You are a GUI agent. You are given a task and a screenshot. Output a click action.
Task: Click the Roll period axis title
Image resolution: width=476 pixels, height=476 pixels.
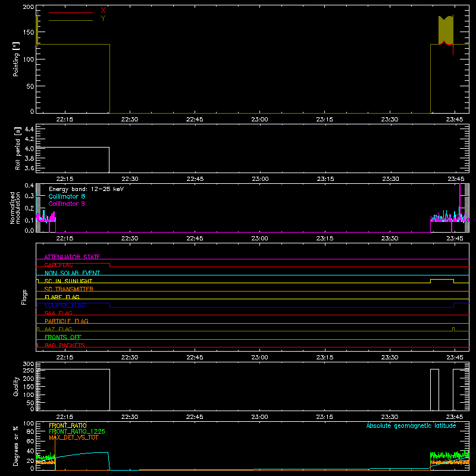click(18, 148)
